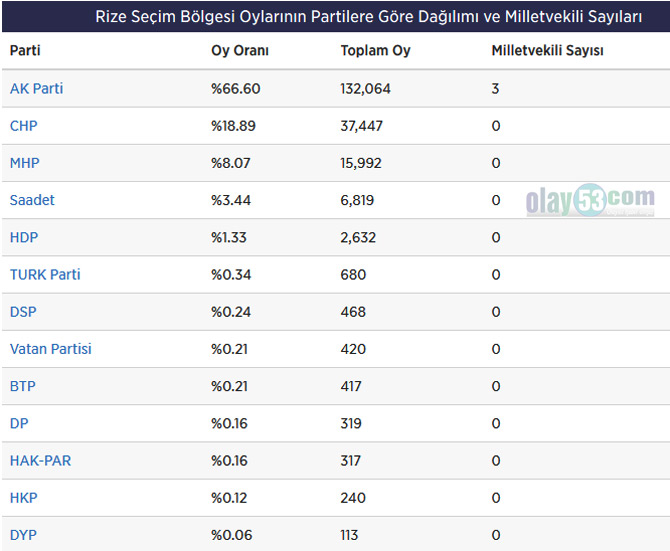Screen dimensions: 670x551
Task: Open the BTP party link
Action: (x=23, y=386)
